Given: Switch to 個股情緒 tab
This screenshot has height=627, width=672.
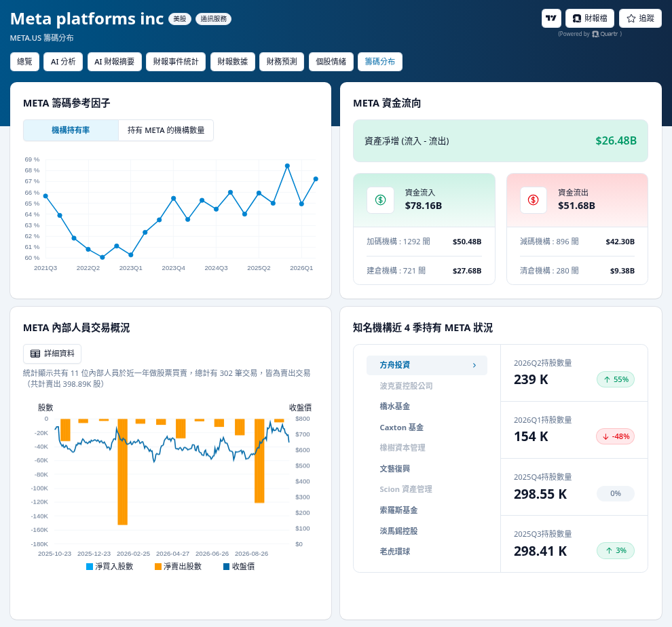Looking at the screenshot, I should (331, 62).
